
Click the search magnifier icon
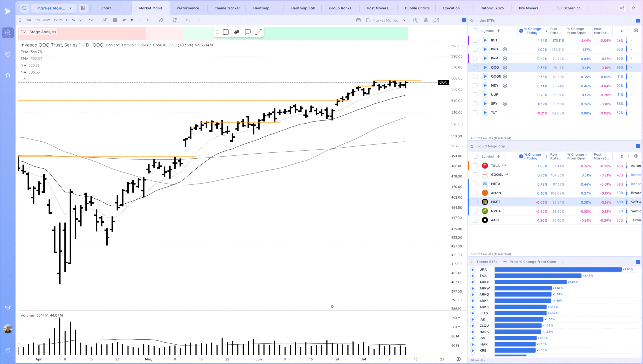click(x=24, y=8)
